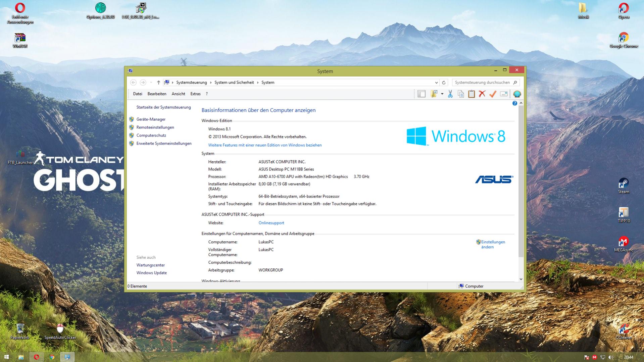Click the Opera desktop shortcut
Image resolution: width=644 pixels, height=362 pixels.
pyautogui.click(x=624, y=11)
